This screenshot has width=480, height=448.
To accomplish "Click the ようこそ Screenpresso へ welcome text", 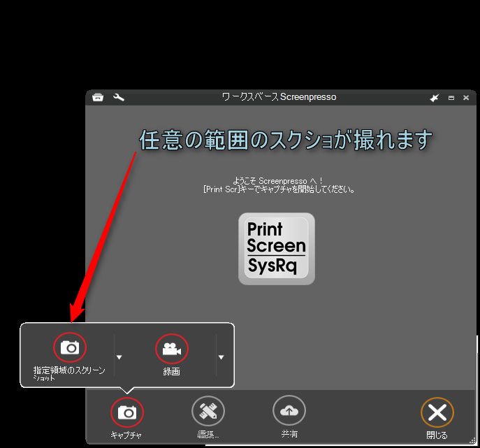I will [277, 181].
